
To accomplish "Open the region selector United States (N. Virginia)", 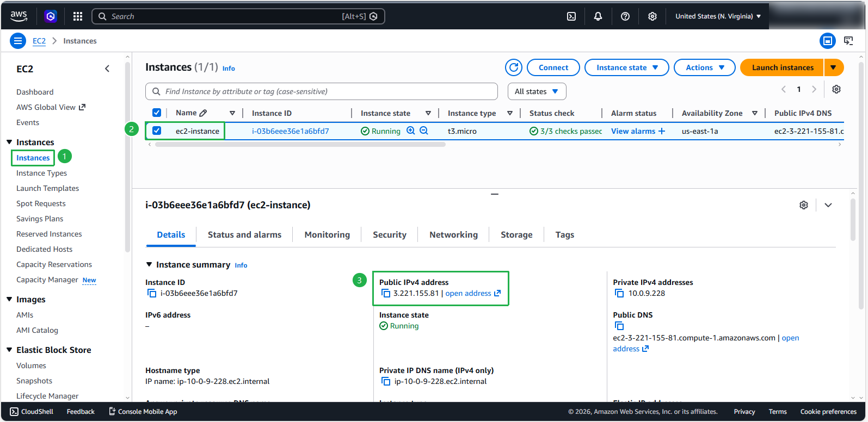I will (x=718, y=16).
